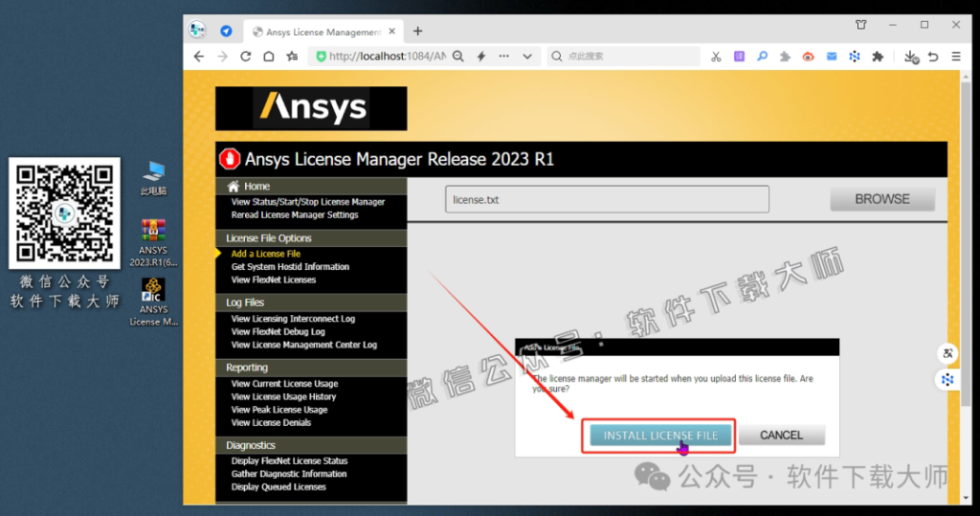Click the blue Baidu paw toolbar icon
Image resolution: width=980 pixels, height=516 pixels.
pyautogui.click(x=855, y=56)
